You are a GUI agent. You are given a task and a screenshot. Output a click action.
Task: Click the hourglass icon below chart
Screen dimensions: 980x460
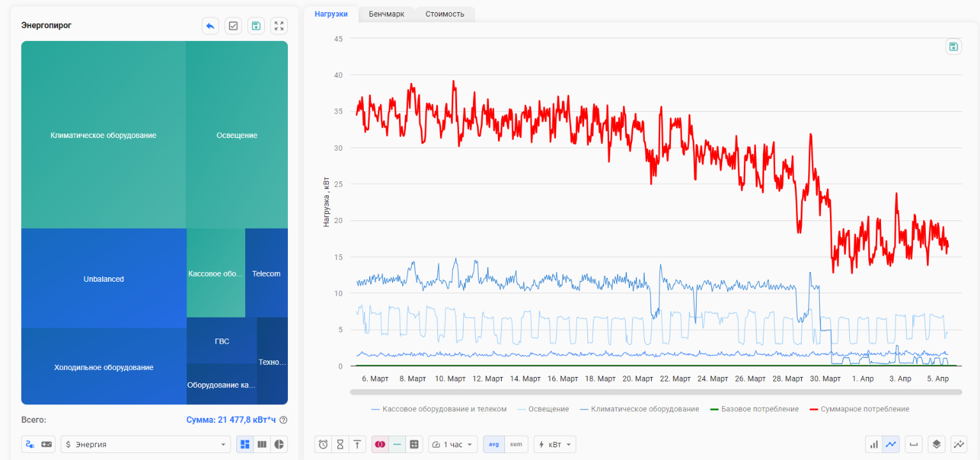point(340,444)
